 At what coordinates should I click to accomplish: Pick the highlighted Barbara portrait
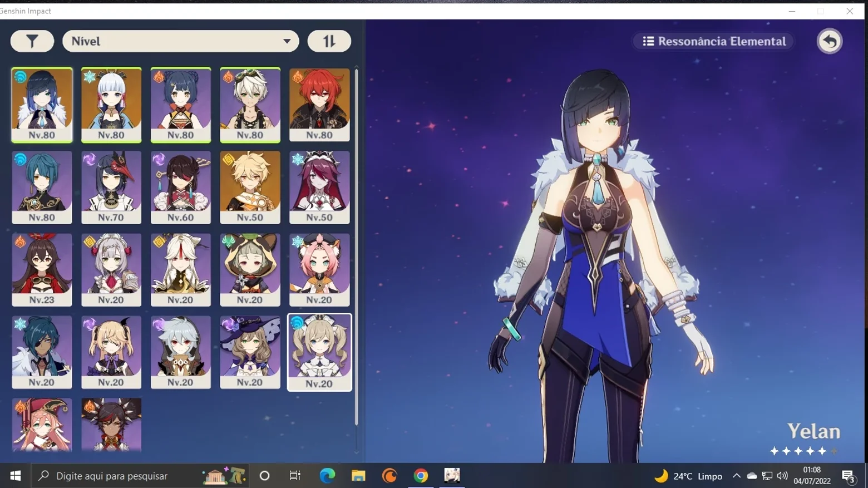pos(319,352)
